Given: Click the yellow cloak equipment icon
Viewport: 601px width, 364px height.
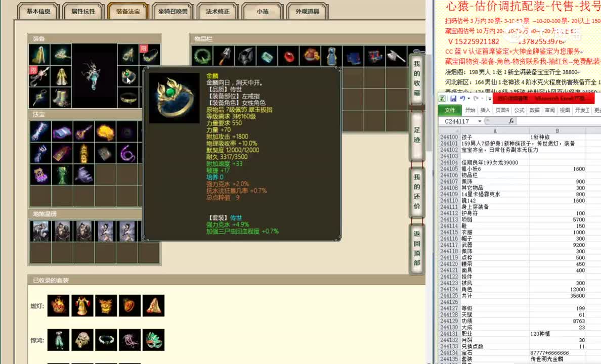Looking at the screenshot, I should (x=39, y=55).
